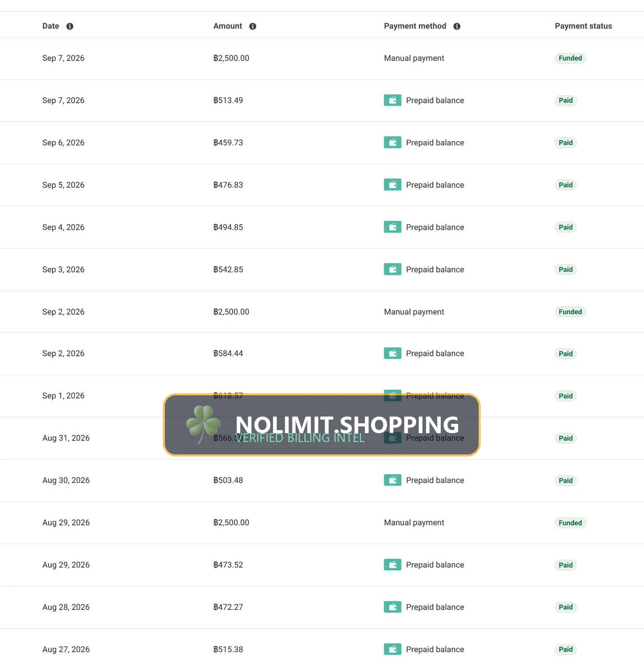Open the Payment method info icon

(457, 26)
